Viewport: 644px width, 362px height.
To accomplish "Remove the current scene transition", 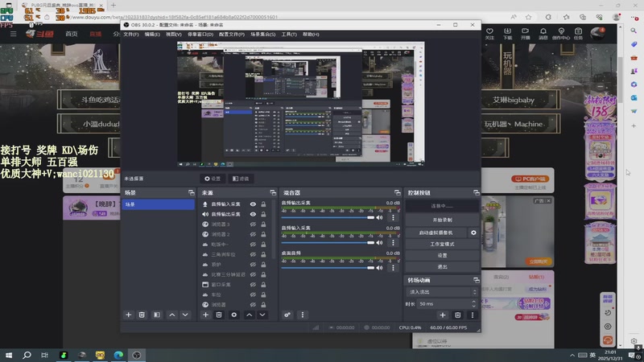I will (x=457, y=315).
